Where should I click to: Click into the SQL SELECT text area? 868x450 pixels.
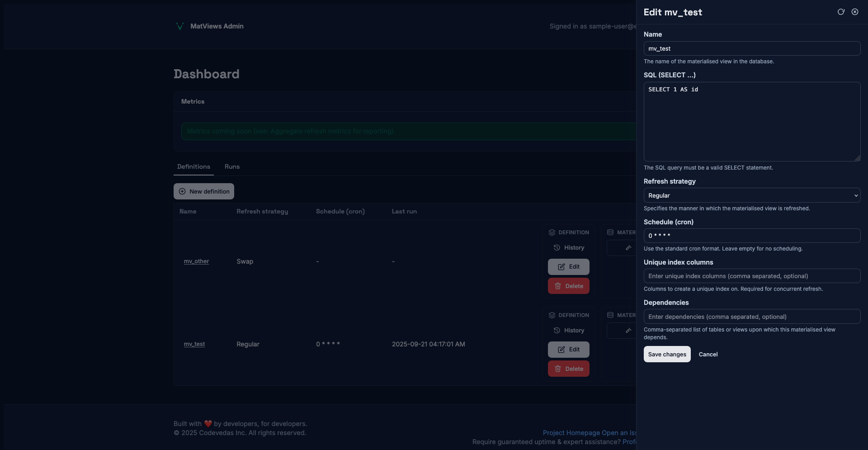(x=751, y=122)
